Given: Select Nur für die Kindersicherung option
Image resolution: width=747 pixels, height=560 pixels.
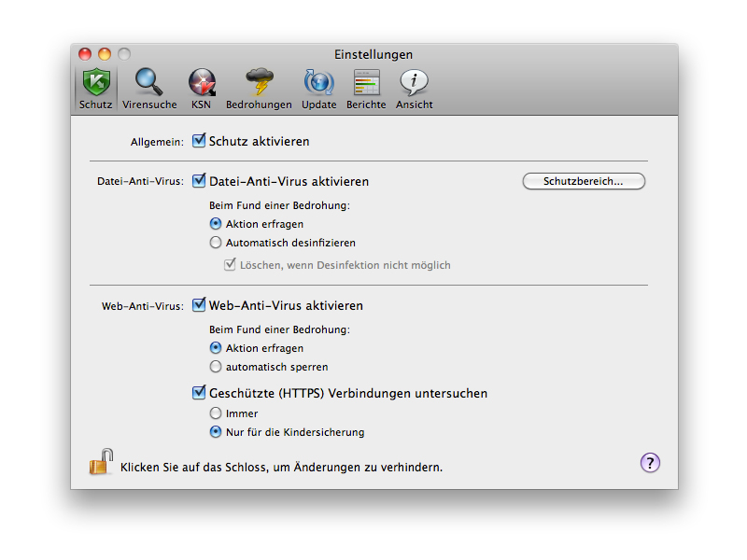Looking at the screenshot, I should click(x=216, y=431).
